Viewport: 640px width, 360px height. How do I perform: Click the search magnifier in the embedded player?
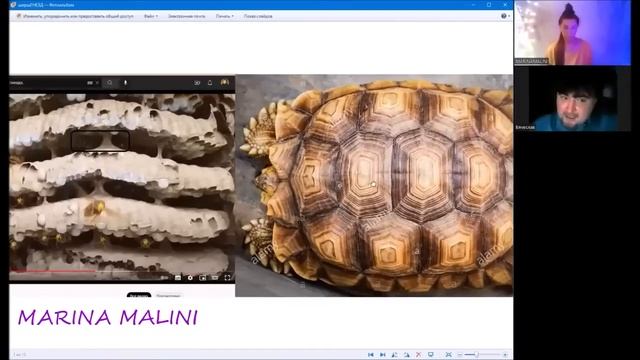coord(110,82)
